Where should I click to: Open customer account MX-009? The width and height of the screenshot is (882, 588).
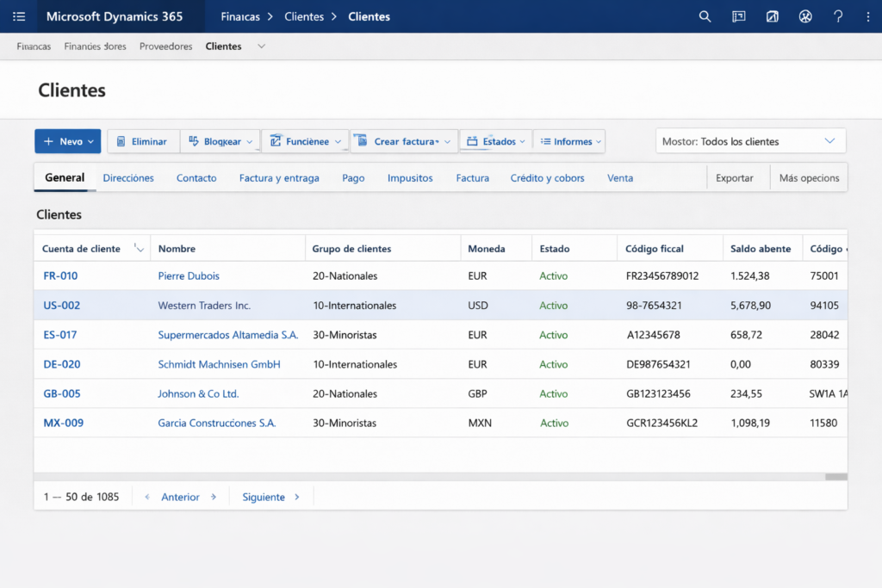pyautogui.click(x=63, y=423)
